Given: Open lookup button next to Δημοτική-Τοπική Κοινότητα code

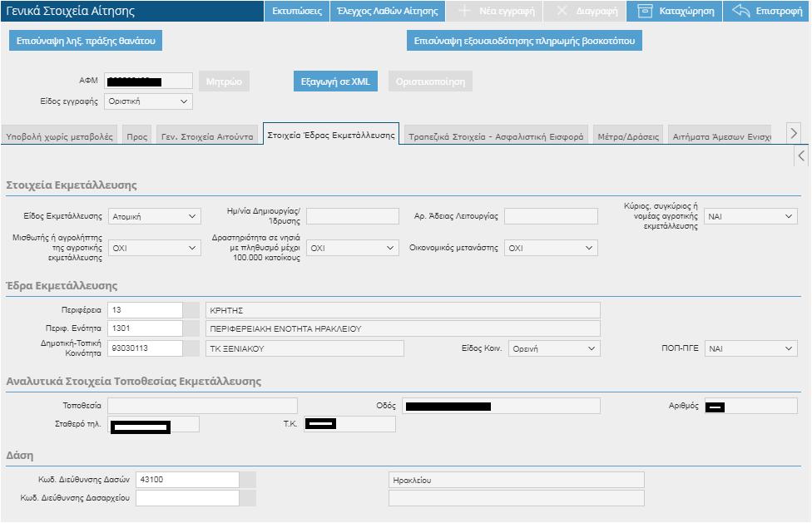Looking at the screenshot, I should pyautogui.click(x=191, y=348).
